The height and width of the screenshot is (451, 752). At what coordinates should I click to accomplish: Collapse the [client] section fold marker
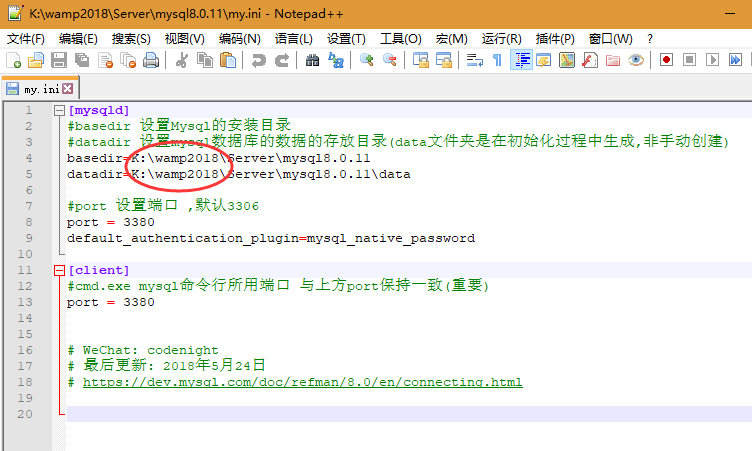59,271
